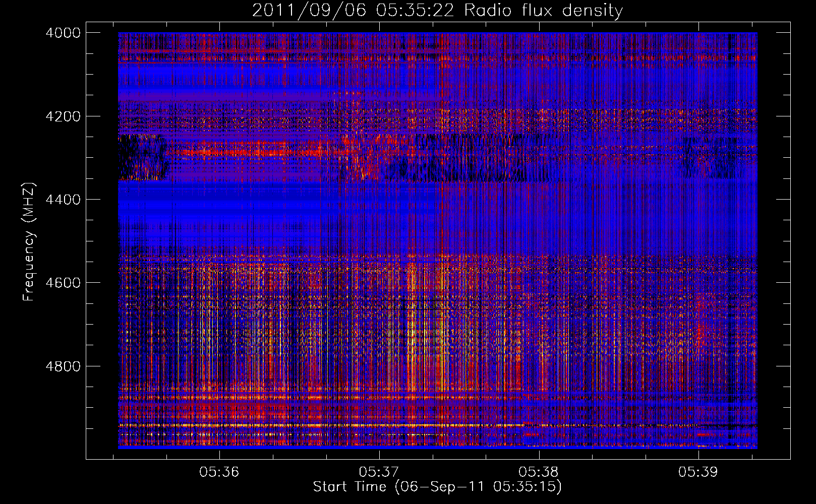This screenshot has height=504, width=816.
Task: Click the 4200 frequency axis label
Action: 63,116
